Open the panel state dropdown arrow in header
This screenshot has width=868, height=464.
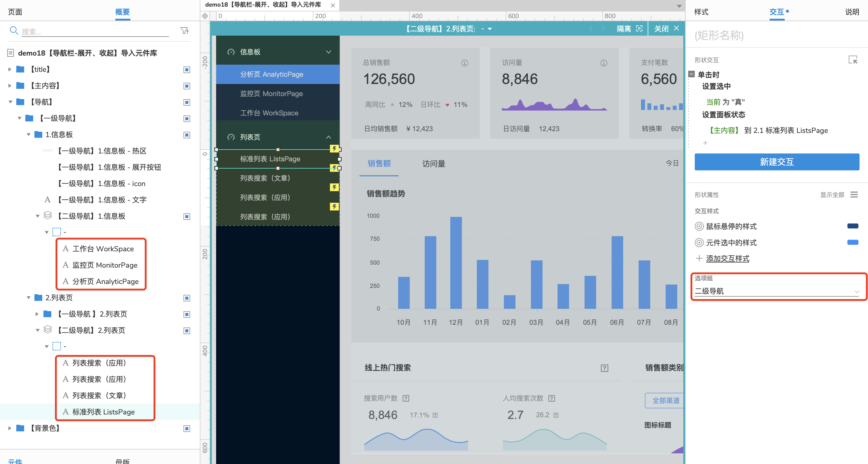tap(490, 29)
